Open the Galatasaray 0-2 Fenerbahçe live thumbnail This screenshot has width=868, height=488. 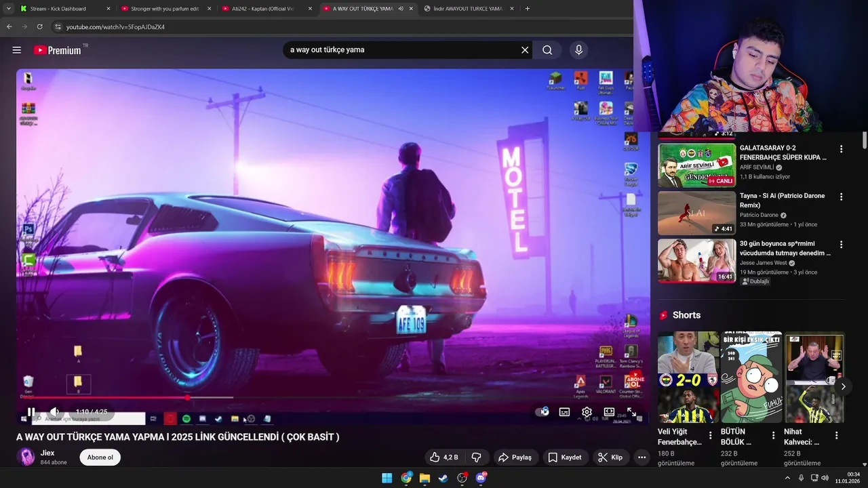tap(696, 165)
